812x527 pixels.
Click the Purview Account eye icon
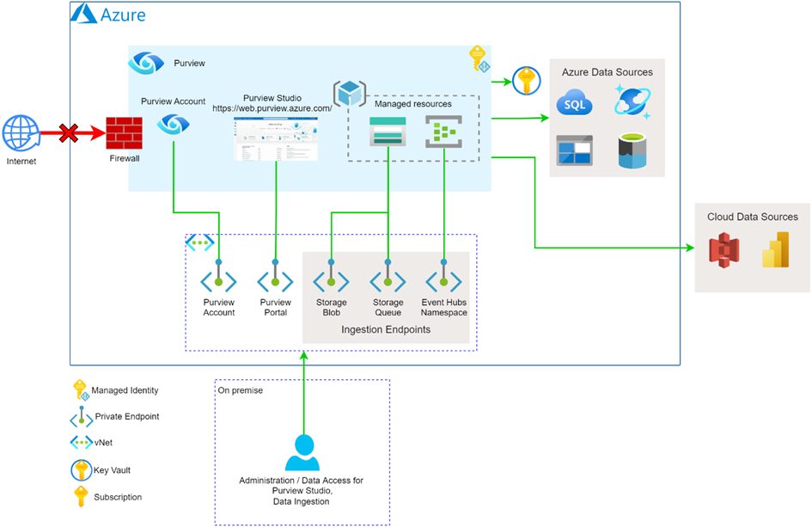tap(173, 125)
